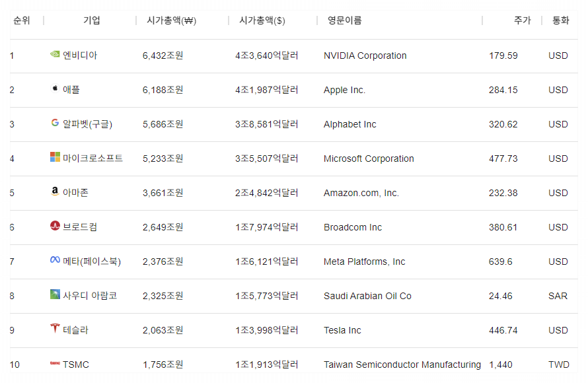
Task: Sort by the 기업 column header
Action: (x=91, y=20)
